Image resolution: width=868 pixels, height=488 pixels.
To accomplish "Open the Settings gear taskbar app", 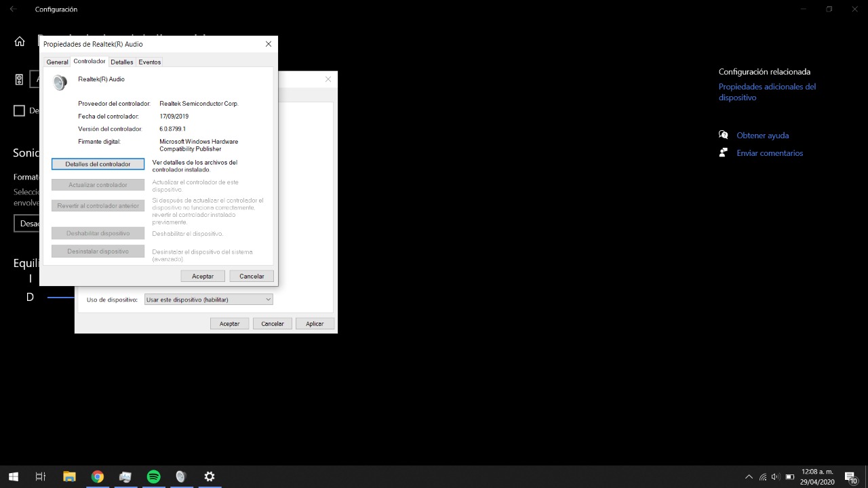I will [x=210, y=476].
